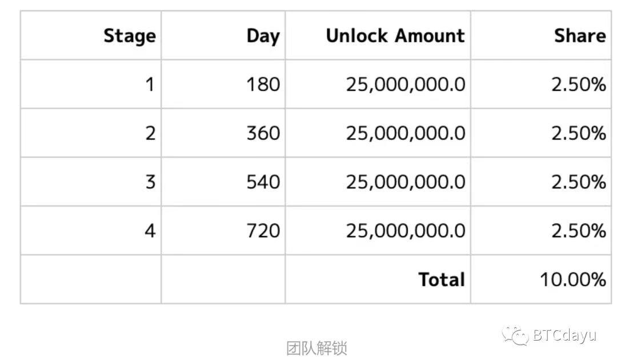
Task: Click the 团队解锁 caption below the table
Action: (x=316, y=348)
